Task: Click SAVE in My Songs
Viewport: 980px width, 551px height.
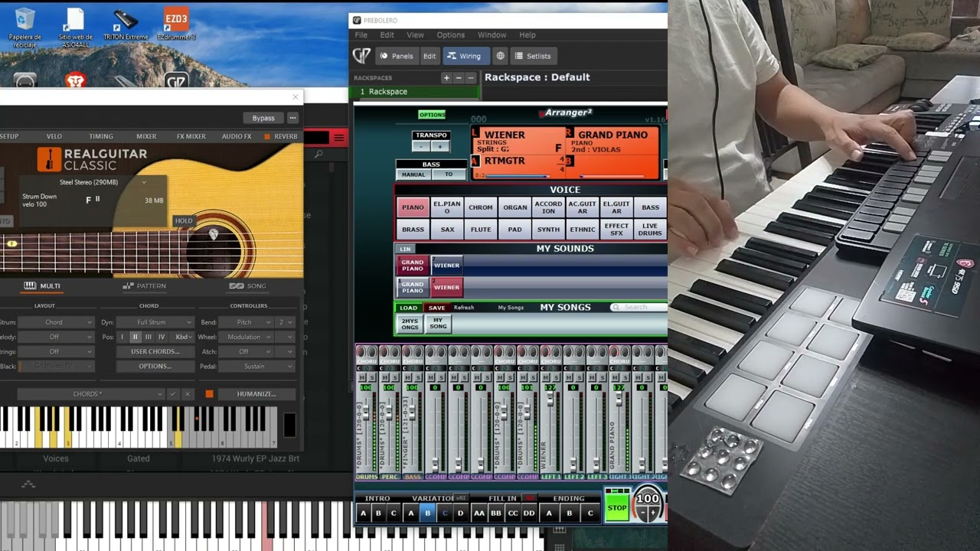Action: pyautogui.click(x=436, y=308)
